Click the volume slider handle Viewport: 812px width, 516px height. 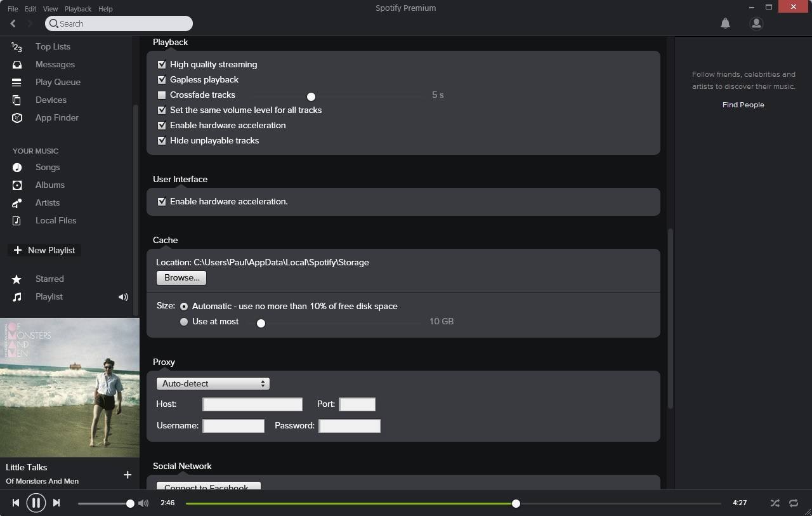130,503
